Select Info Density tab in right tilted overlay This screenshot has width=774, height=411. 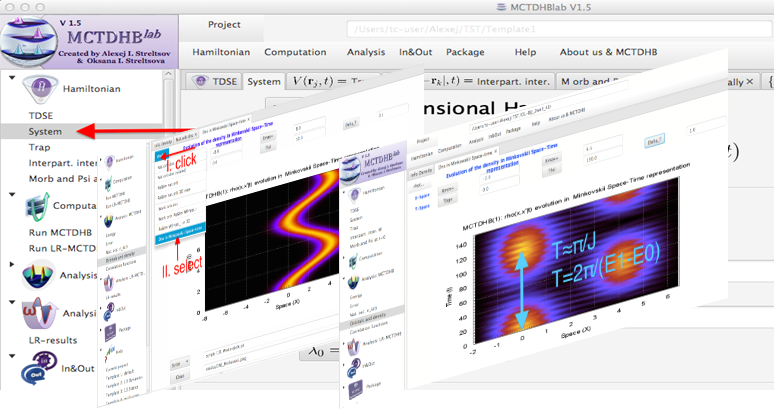pos(421,173)
